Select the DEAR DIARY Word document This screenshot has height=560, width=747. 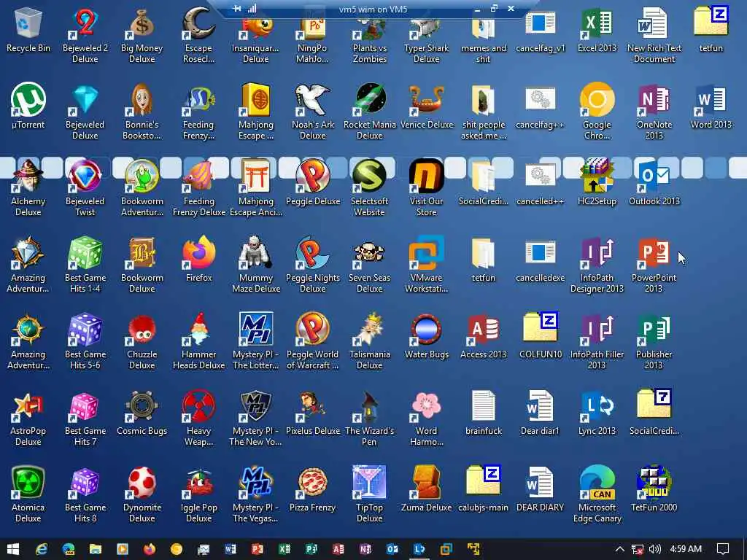click(541, 489)
